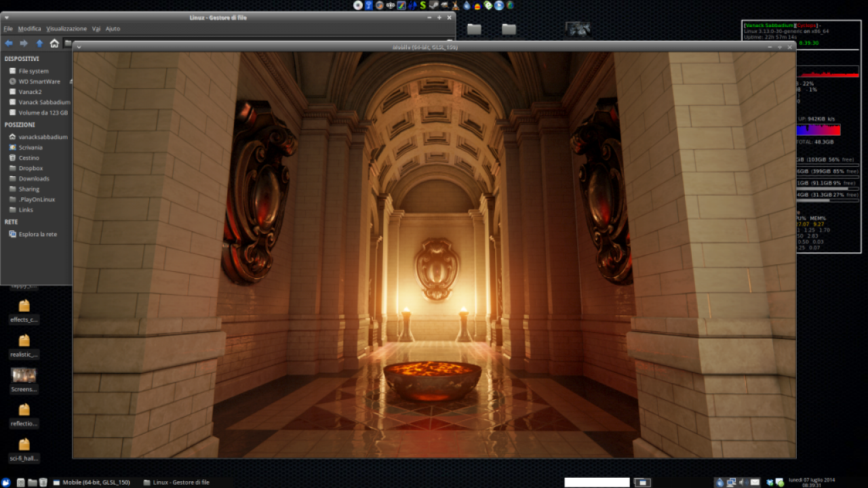Click the green S icon in top dock
Image resolution: width=868 pixels, height=488 pixels.
click(423, 5)
